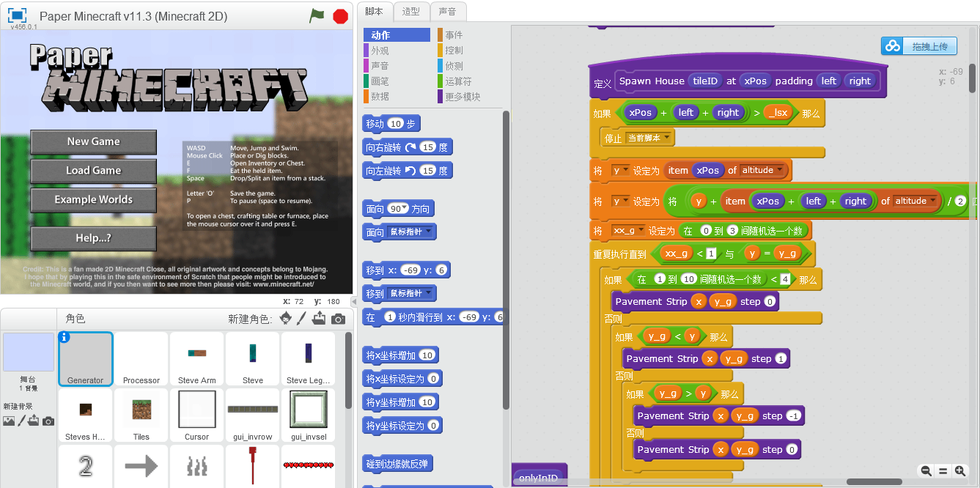Click the degrees value in 向右旋转 block
This screenshot has width=980, height=488.
coord(428,147)
